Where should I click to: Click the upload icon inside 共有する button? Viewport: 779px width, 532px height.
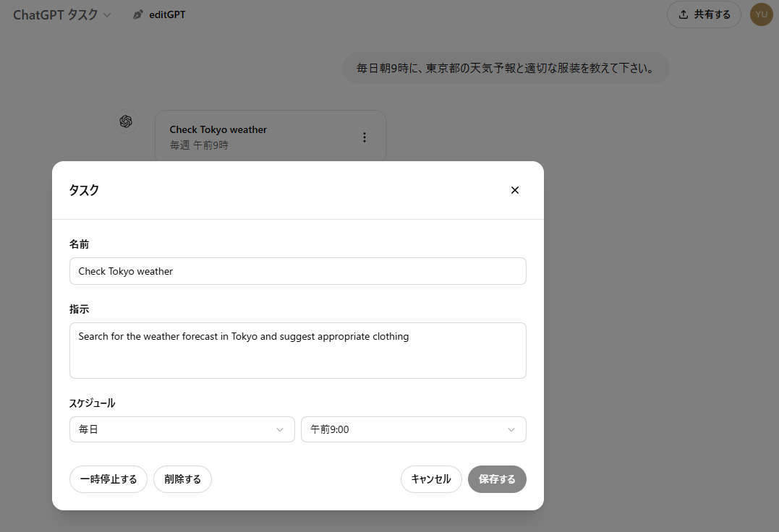tap(684, 14)
